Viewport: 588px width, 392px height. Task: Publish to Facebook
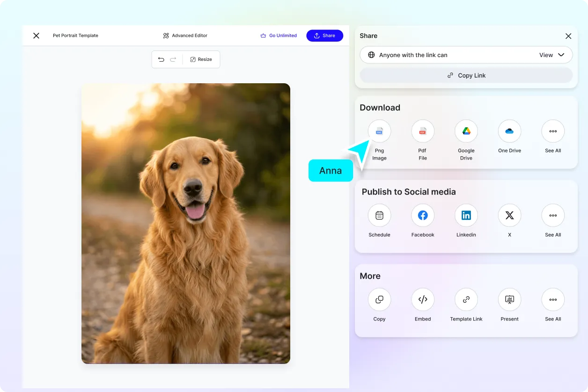(423, 216)
